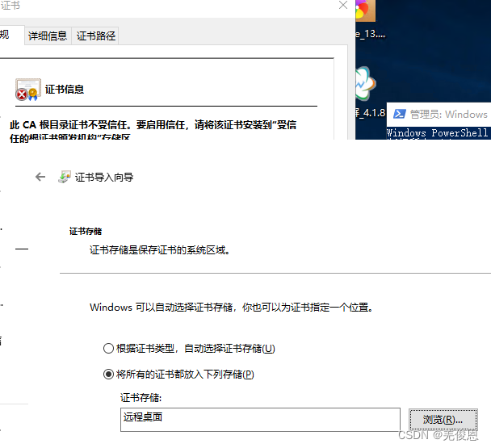Go back using the wizard's back arrow
491x448 pixels.
click(x=40, y=177)
